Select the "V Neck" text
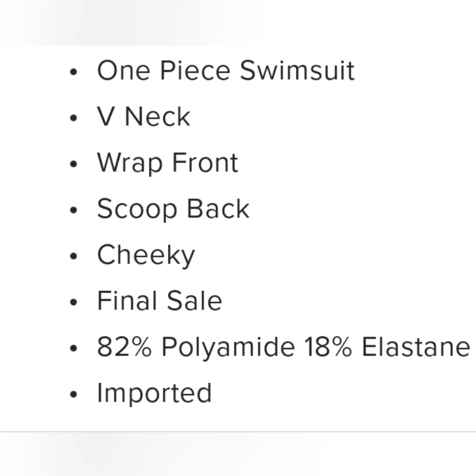 (x=143, y=117)
